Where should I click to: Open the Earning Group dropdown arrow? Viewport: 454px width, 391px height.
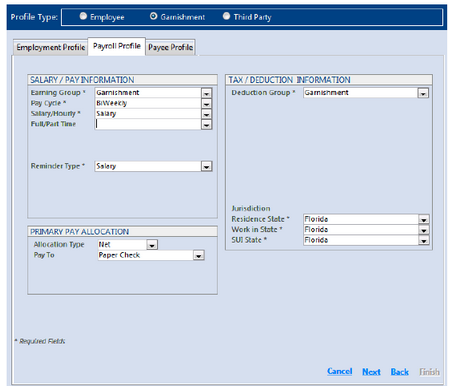(206, 93)
